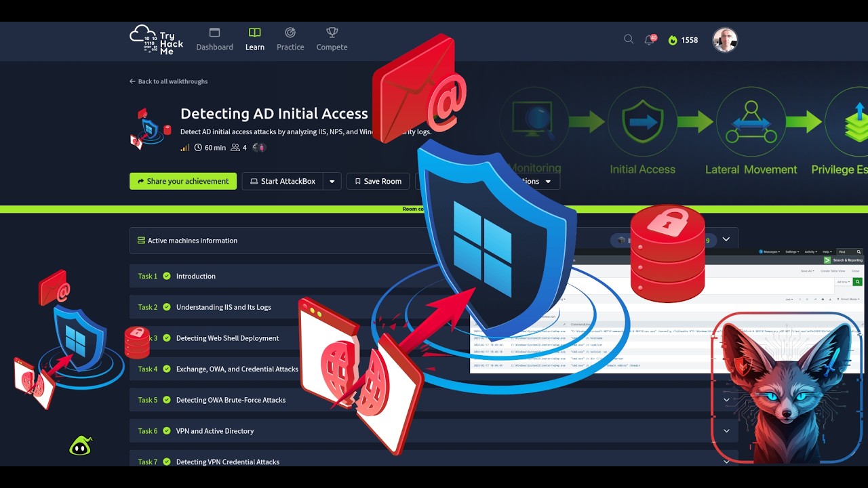This screenshot has height=488, width=868.
Task: Click the difficulty bars icon
Action: [x=184, y=147]
